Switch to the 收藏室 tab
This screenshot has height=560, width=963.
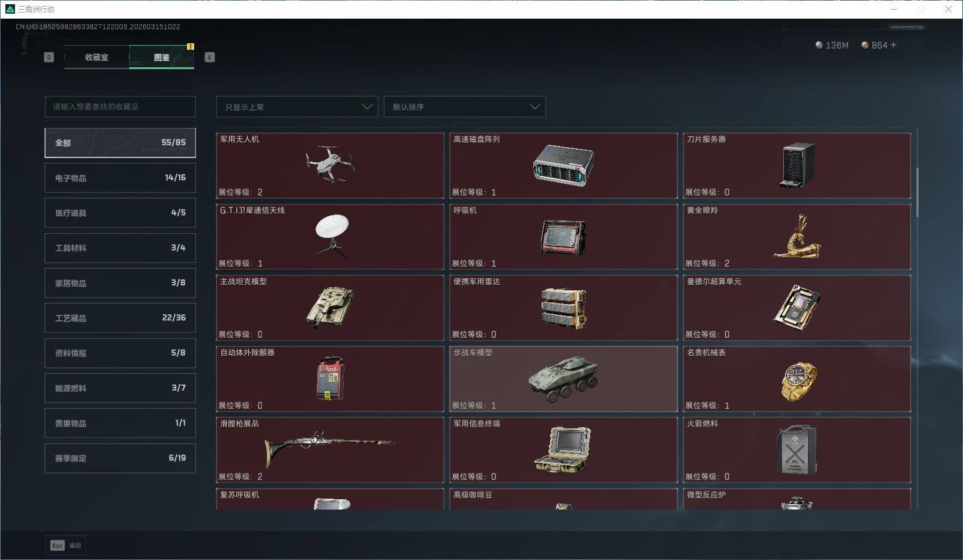click(96, 57)
